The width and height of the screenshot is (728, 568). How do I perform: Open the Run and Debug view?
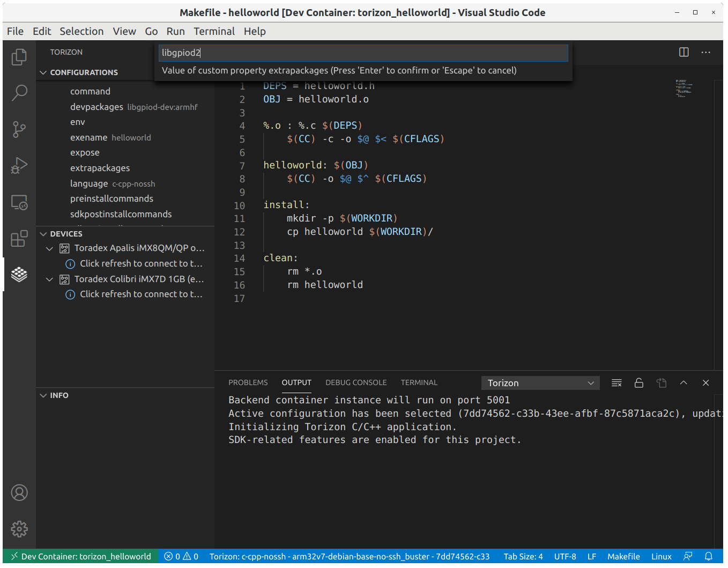(x=19, y=166)
